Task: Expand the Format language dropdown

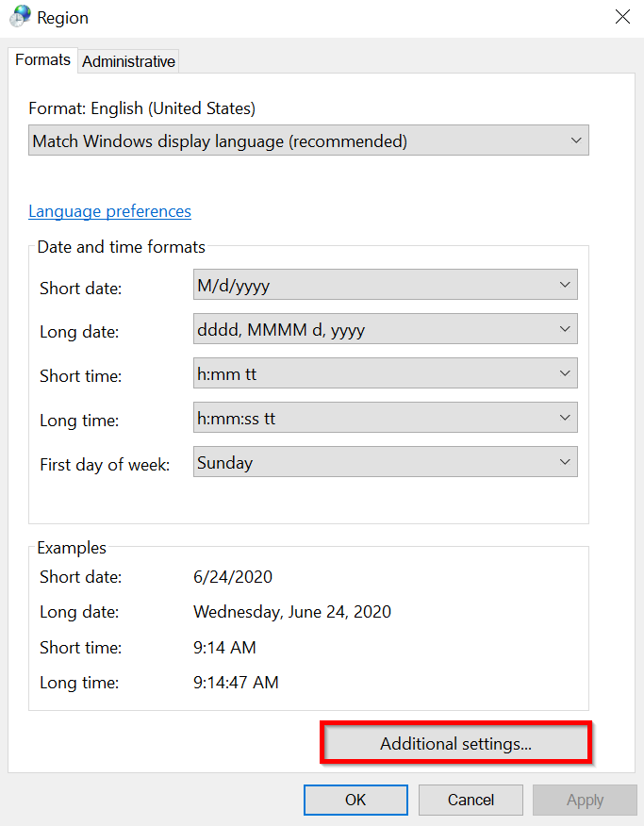Action: point(308,140)
